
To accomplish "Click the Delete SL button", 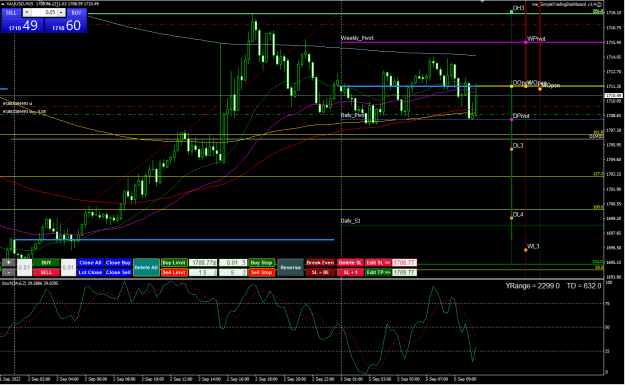I will pos(350,263).
